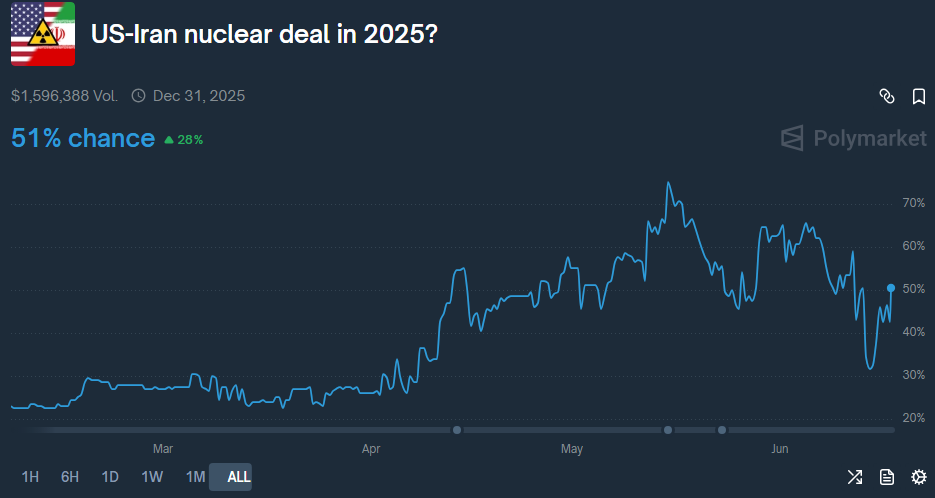935x498 pixels.
Task: Click the Polymarket logo watermark
Action: (853, 138)
